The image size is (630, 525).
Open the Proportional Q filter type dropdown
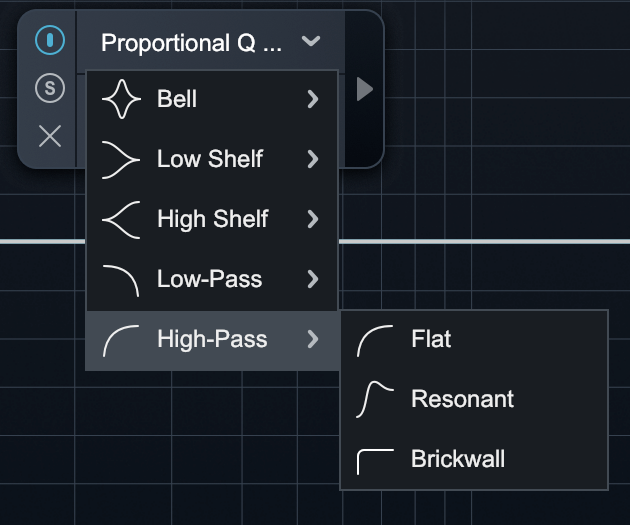tap(211, 43)
